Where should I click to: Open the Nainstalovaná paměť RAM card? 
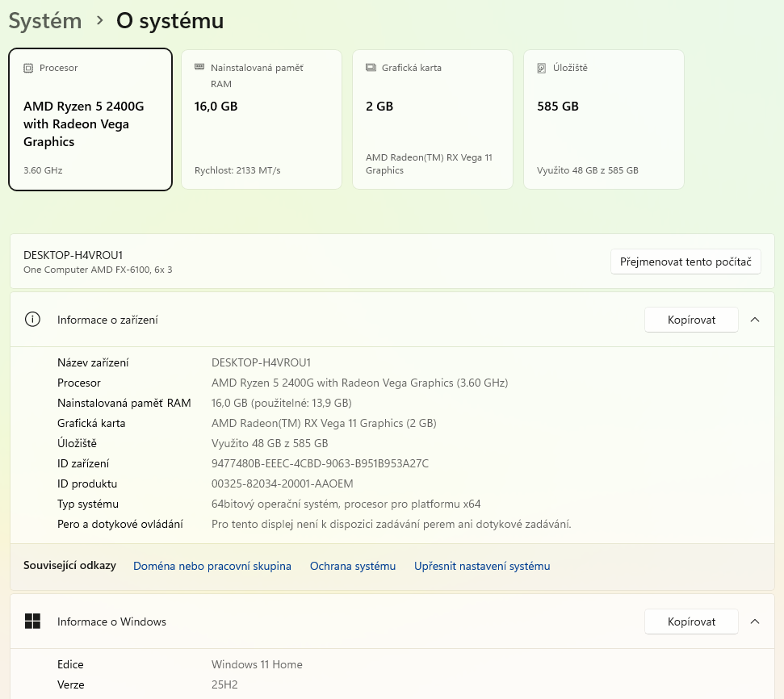coord(262,119)
